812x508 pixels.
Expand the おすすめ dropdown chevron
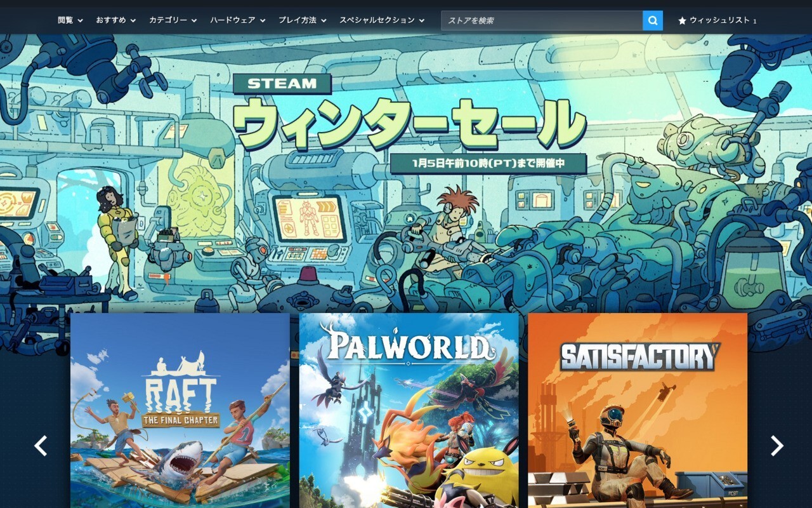pyautogui.click(x=133, y=21)
